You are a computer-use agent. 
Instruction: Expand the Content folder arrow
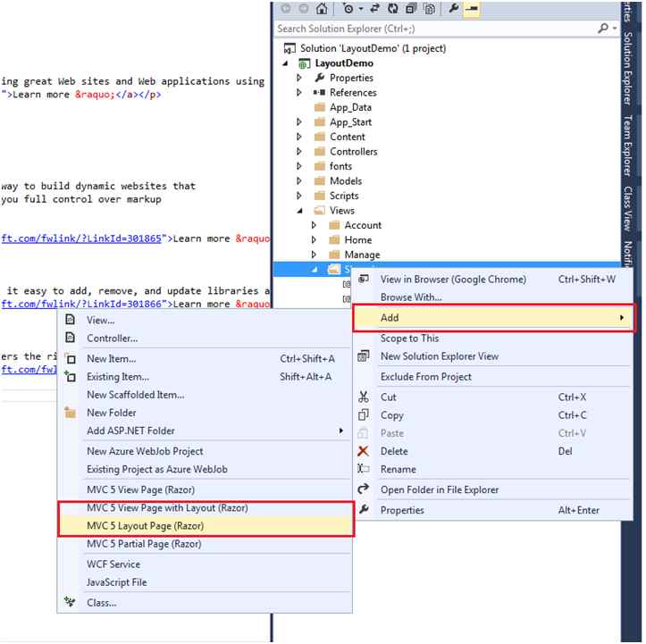coord(299,137)
